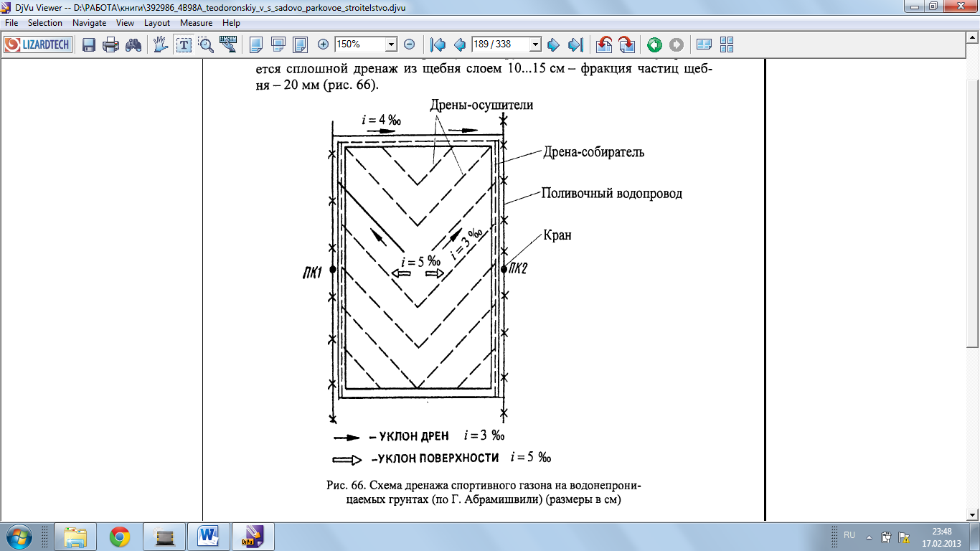Switch to Microsoft Word in the taskbar
The image size is (980, 551).
(x=209, y=537)
